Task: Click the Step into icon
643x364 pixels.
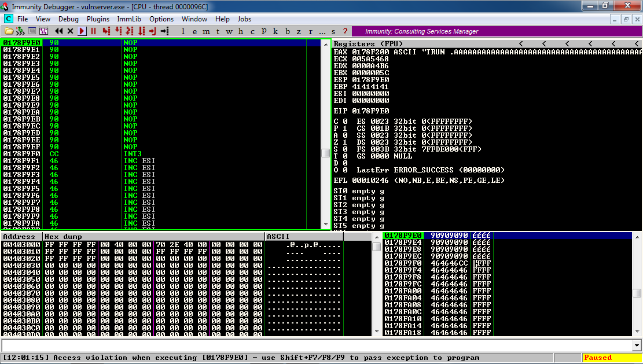Action: coord(106,31)
